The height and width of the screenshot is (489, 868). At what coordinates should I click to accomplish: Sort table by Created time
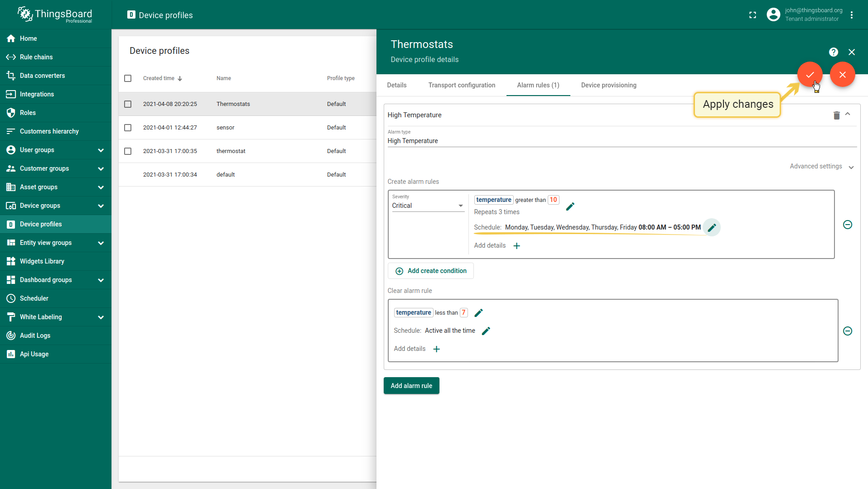(x=163, y=78)
